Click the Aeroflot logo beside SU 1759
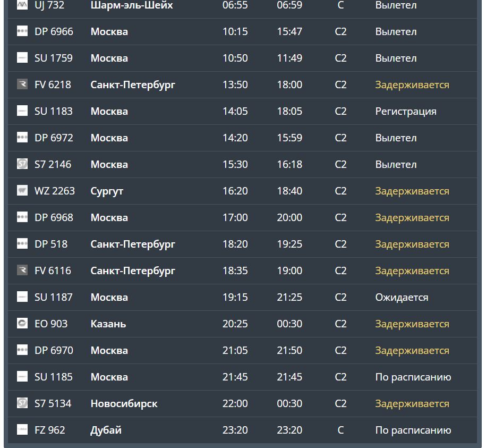The height and width of the screenshot is (448, 486). click(22, 58)
